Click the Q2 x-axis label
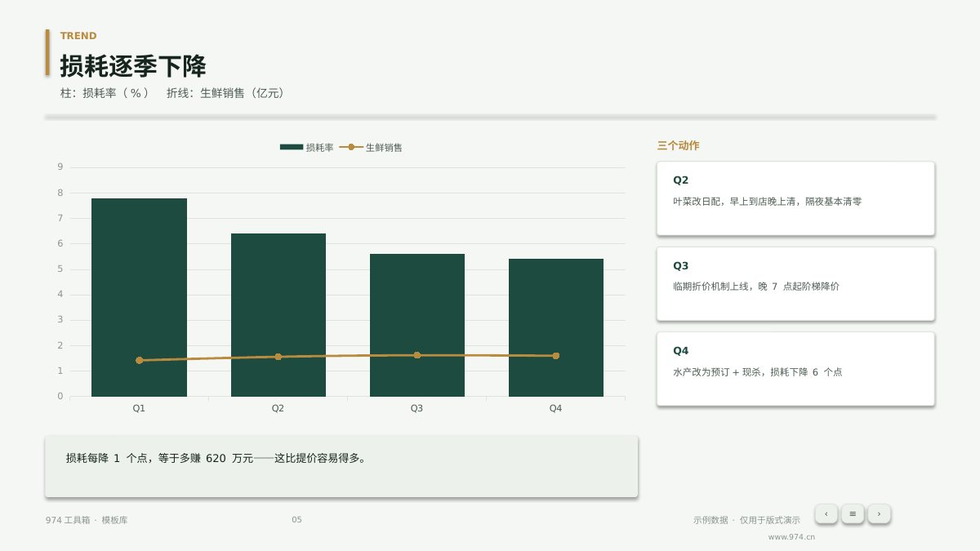The width and height of the screenshot is (980, 551). [278, 408]
